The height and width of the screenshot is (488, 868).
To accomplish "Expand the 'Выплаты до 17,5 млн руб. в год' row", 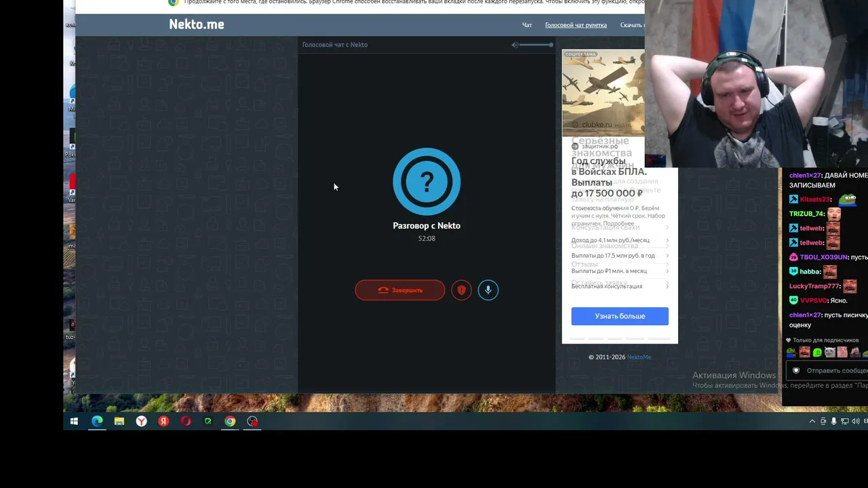I will tap(620, 256).
